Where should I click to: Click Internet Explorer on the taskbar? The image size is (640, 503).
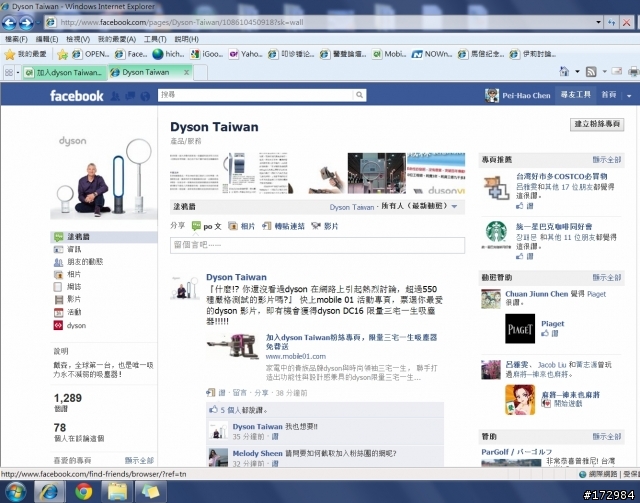(x=49, y=492)
